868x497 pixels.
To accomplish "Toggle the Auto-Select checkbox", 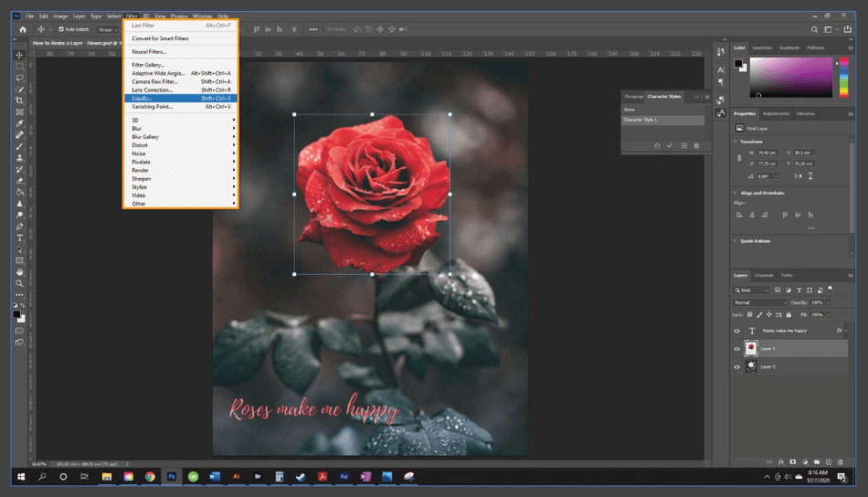I will [60, 29].
